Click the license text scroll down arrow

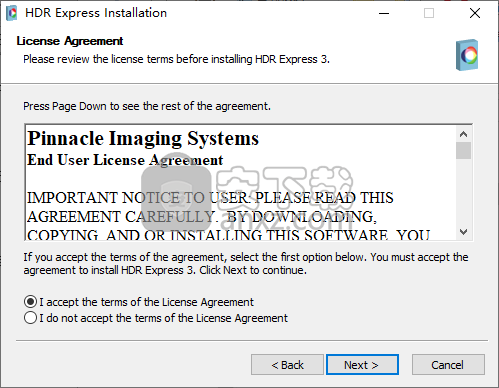coord(463,232)
